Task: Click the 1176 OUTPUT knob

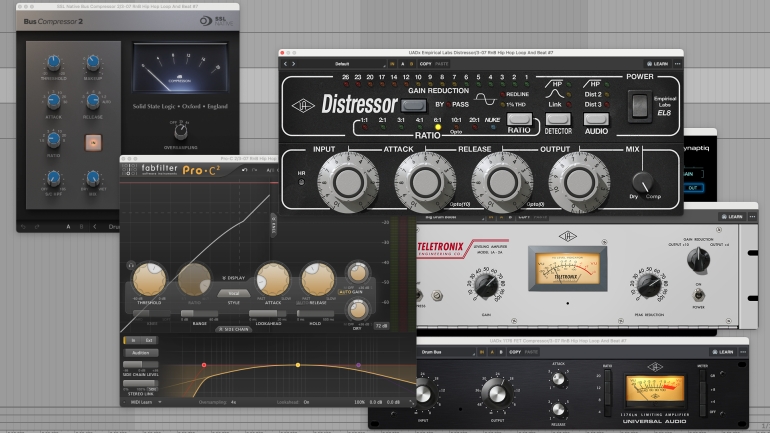Action: (x=497, y=394)
